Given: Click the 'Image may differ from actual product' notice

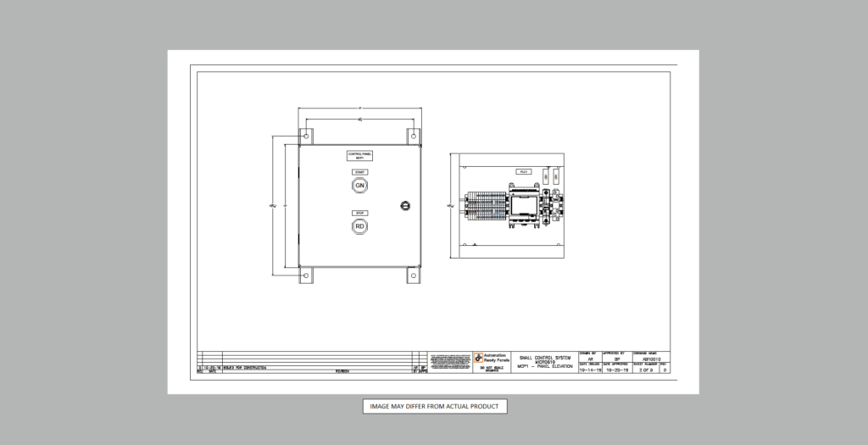Looking at the screenshot, I should point(436,406).
